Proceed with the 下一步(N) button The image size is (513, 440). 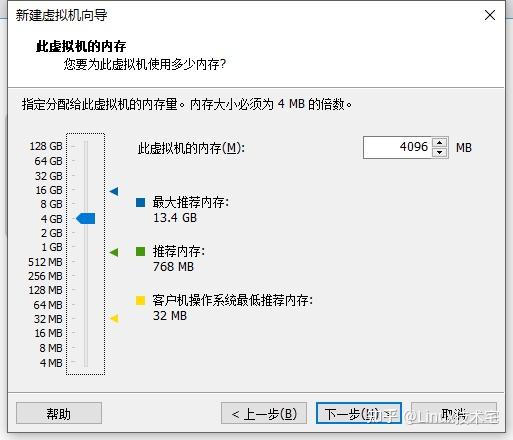point(359,413)
